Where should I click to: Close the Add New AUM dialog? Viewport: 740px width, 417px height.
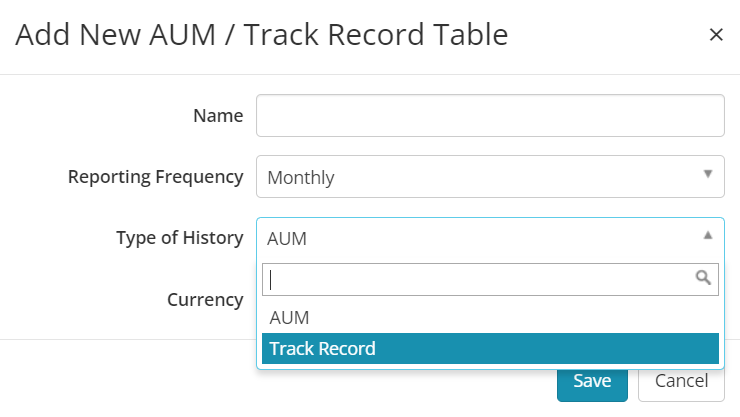[716, 34]
